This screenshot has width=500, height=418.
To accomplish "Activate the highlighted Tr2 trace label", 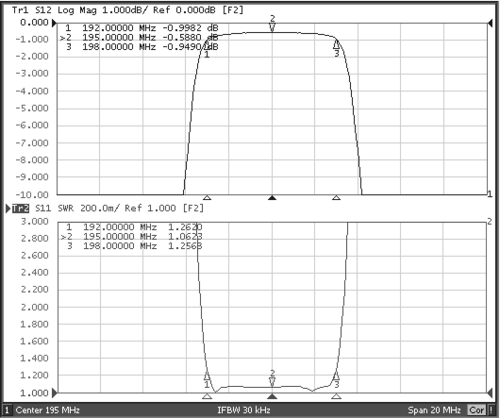I will [x=20, y=209].
